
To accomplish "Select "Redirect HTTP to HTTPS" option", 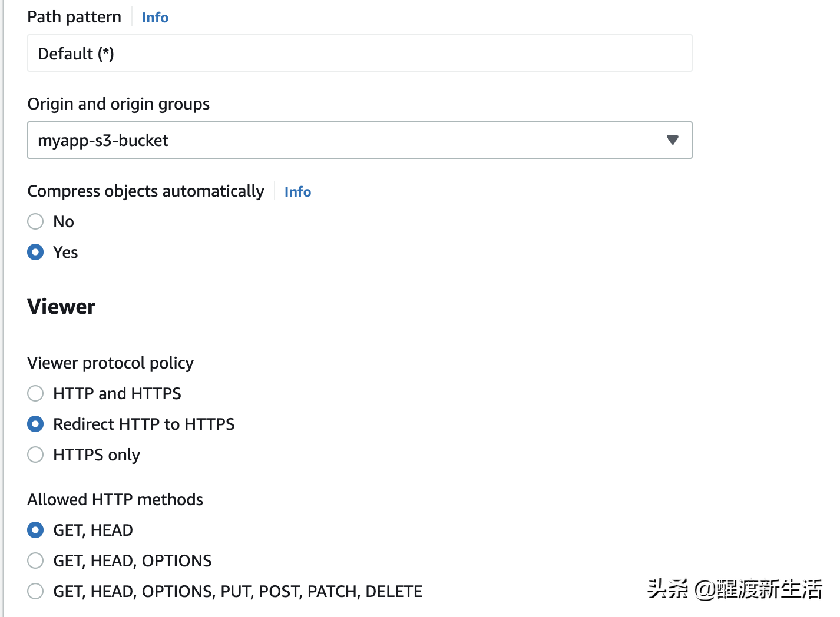I will tap(35, 424).
